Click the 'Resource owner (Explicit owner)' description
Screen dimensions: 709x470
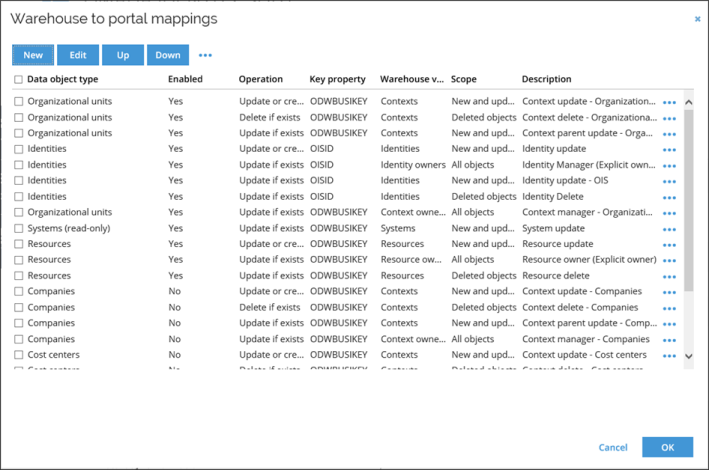[x=589, y=260]
